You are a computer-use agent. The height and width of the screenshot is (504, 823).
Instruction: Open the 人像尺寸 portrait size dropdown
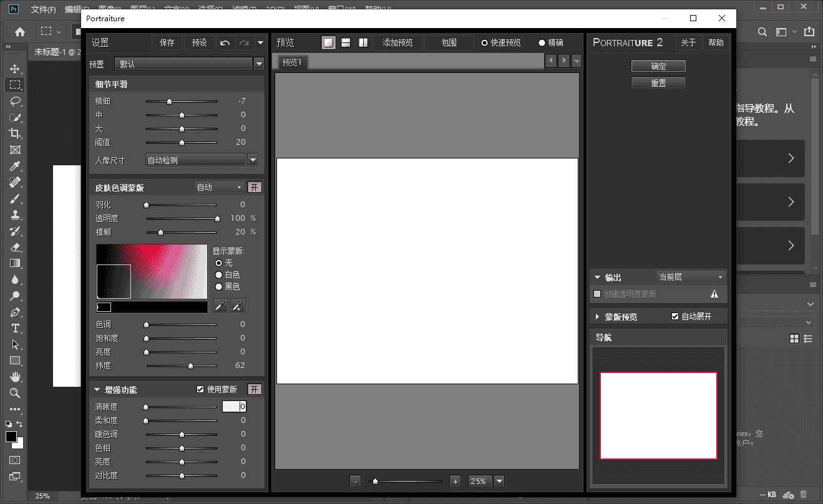click(253, 160)
